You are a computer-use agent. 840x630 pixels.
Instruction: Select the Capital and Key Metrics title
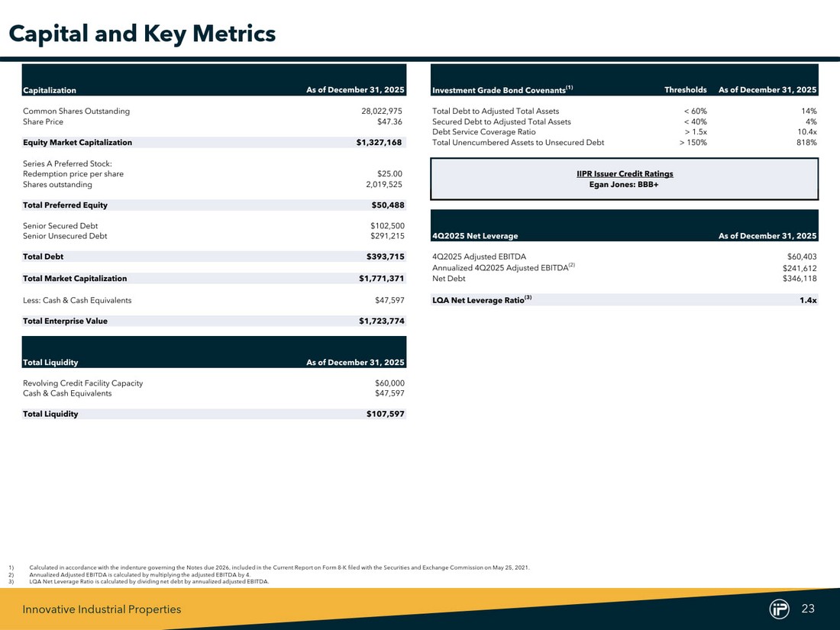click(142, 34)
